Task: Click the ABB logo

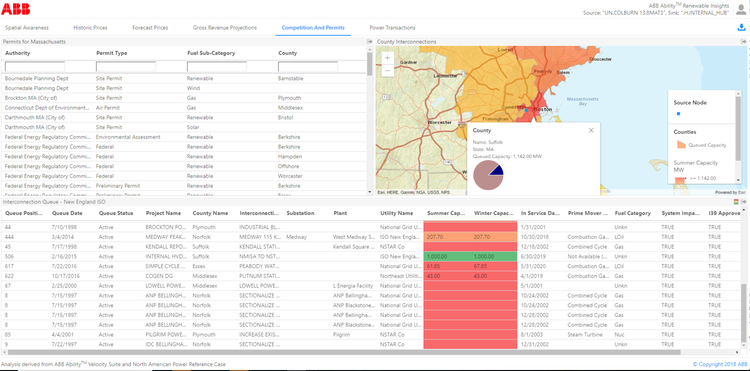Action: [x=16, y=9]
